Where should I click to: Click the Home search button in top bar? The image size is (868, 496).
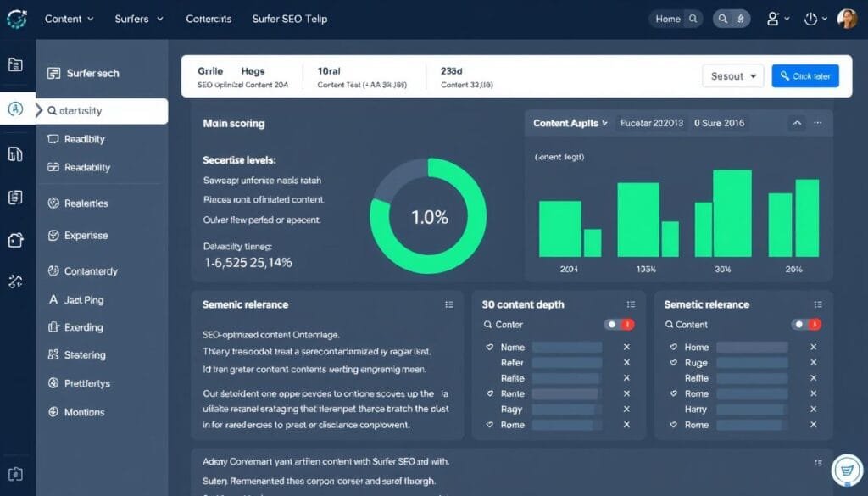point(676,19)
